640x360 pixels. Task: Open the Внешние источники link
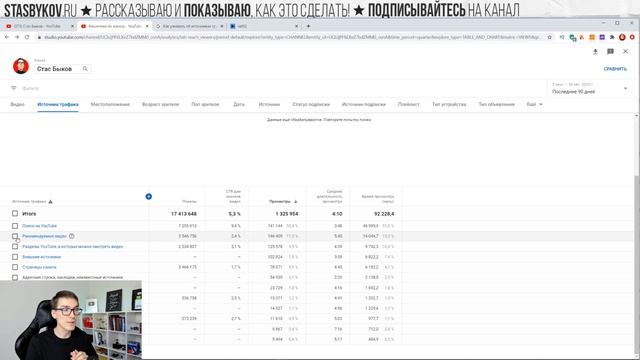click(x=42, y=257)
